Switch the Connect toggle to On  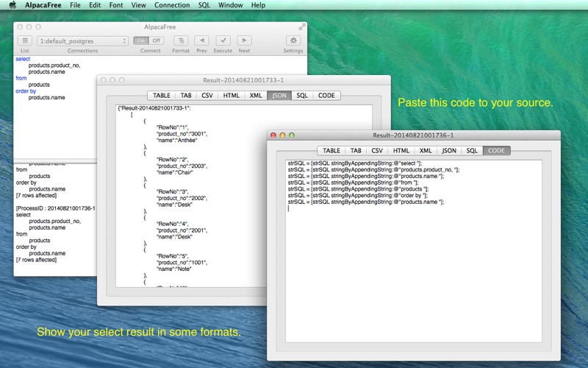coord(141,40)
